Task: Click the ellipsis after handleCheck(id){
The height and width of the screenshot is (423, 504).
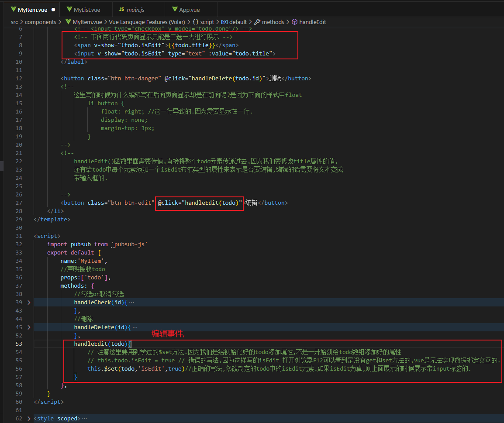Action: 132,303
